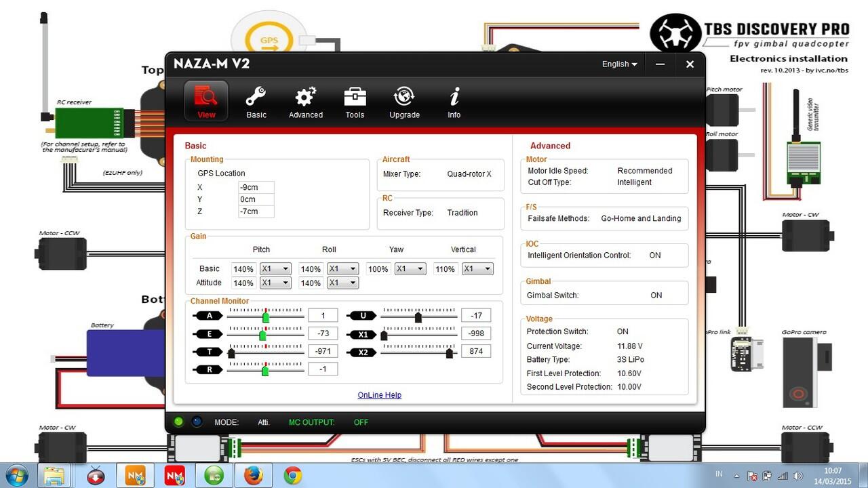Click the Basic Vertical gain 110% field

coord(446,269)
